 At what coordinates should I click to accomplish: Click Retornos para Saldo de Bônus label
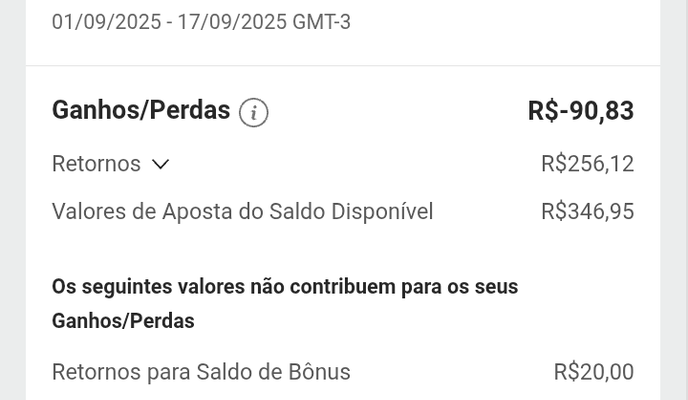click(x=201, y=373)
